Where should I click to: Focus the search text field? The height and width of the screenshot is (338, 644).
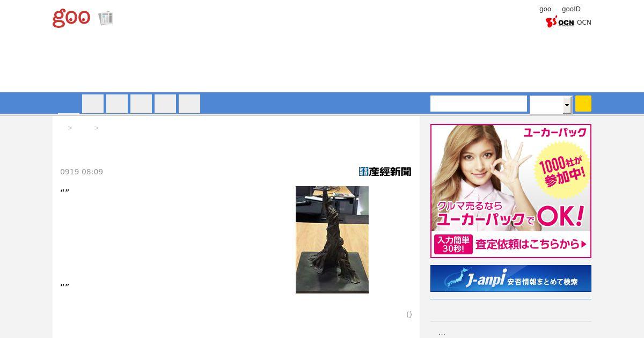(x=479, y=104)
